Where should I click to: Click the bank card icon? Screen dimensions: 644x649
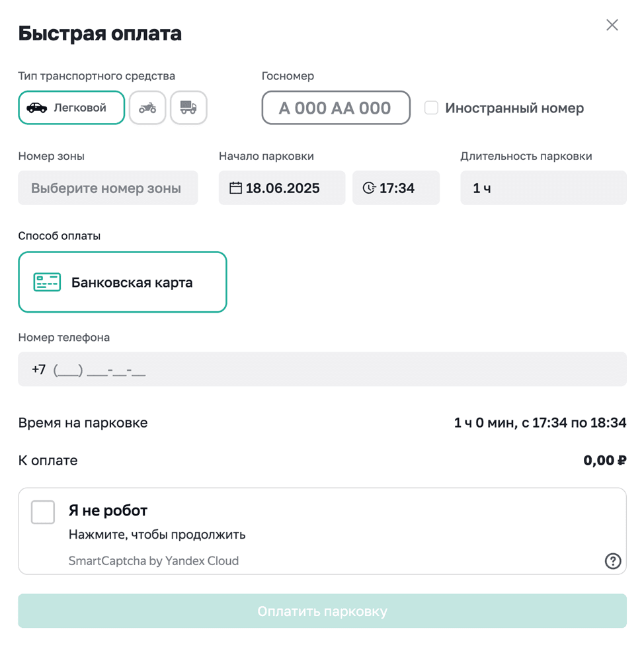(47, 282)
